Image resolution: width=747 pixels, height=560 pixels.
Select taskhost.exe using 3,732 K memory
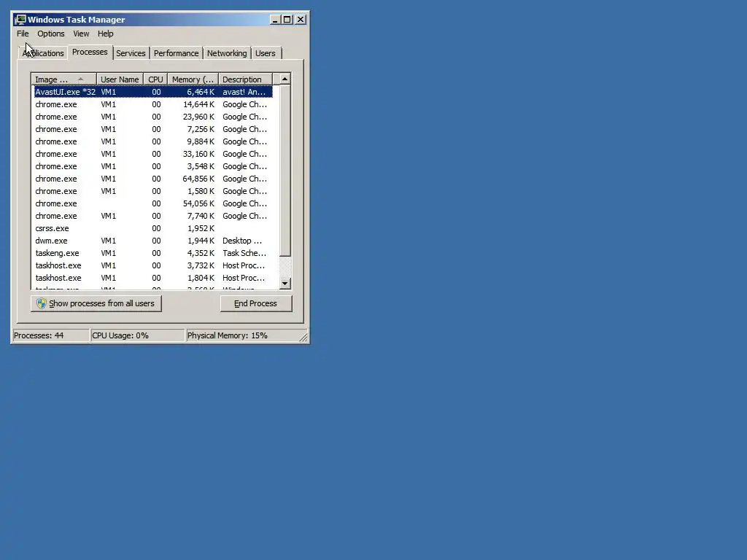[153, 265]
